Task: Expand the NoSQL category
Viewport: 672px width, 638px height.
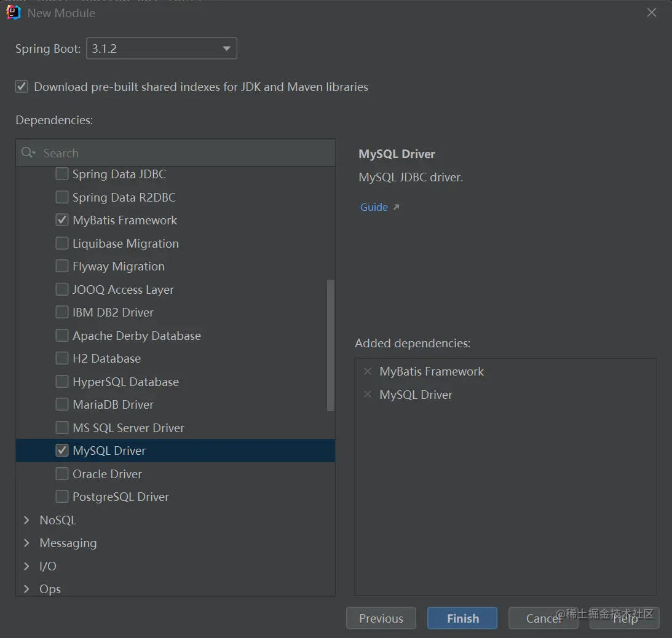Action: 26,520
